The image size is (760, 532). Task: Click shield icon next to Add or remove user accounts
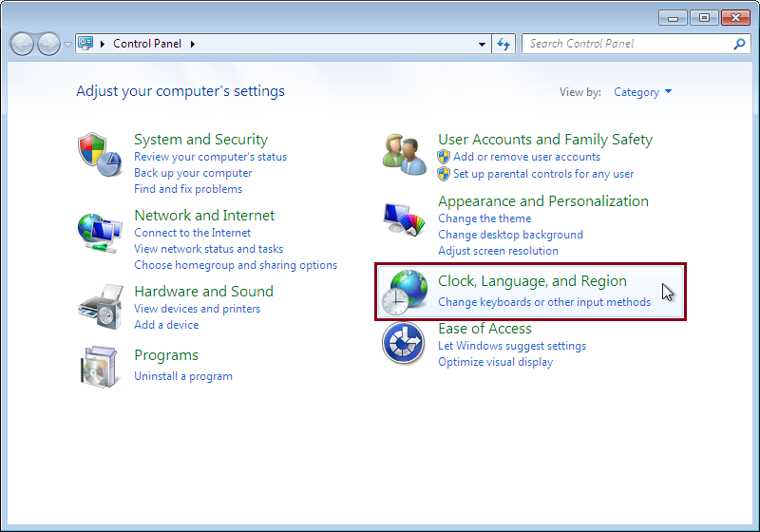click(444, 157)
